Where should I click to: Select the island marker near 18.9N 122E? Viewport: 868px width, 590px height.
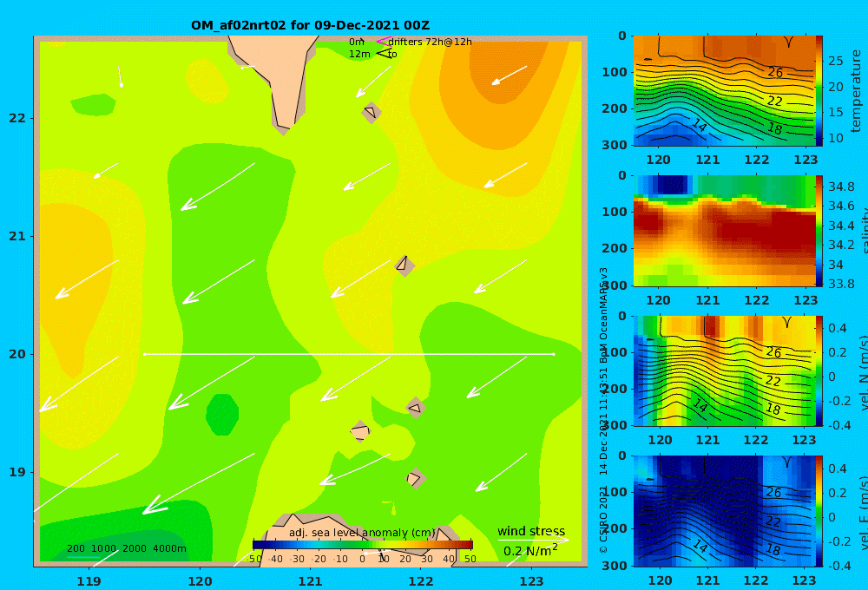[x=415, y=478]
